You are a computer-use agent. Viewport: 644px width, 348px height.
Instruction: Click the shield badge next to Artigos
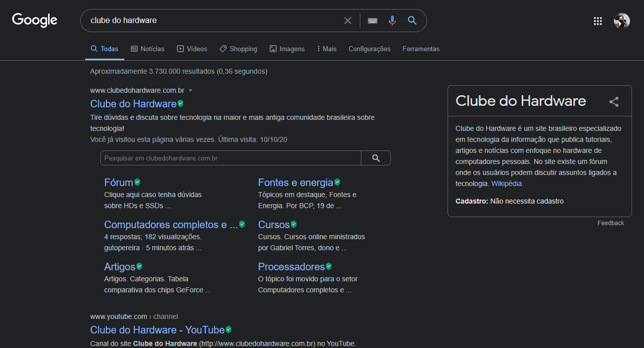[139, 266]
